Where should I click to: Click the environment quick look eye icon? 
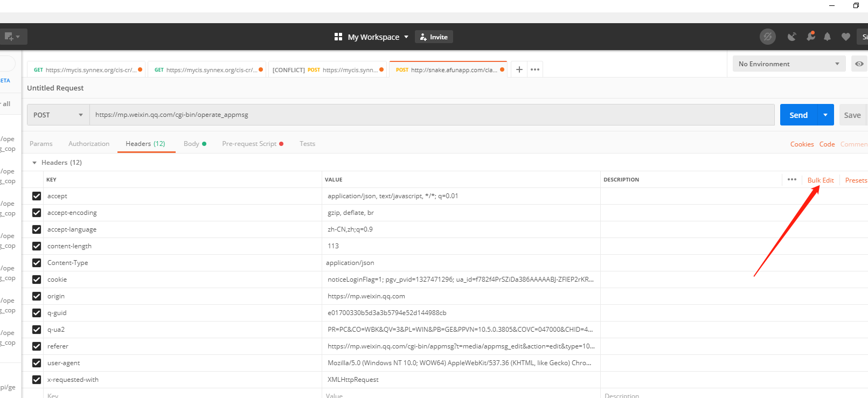point(859,64)
